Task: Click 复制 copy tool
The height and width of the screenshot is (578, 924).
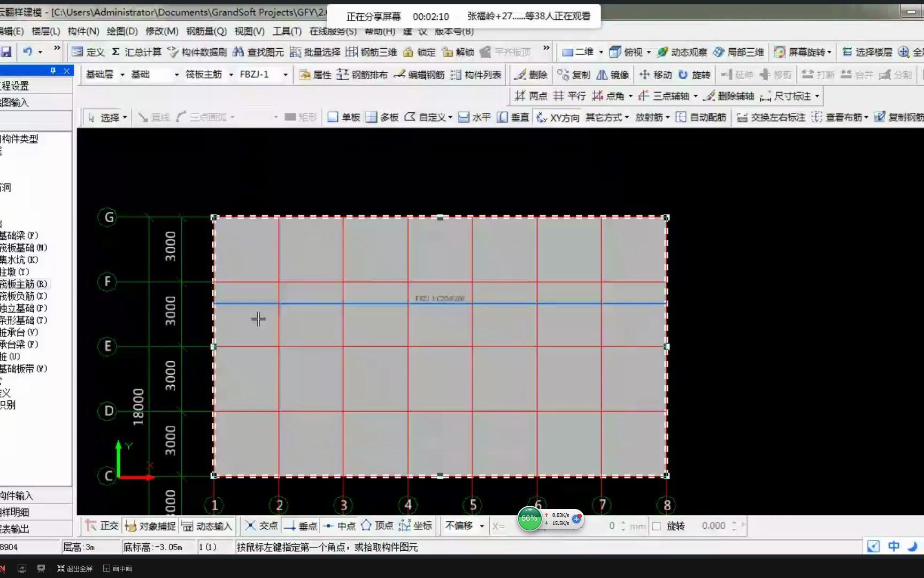Action: 574,74
